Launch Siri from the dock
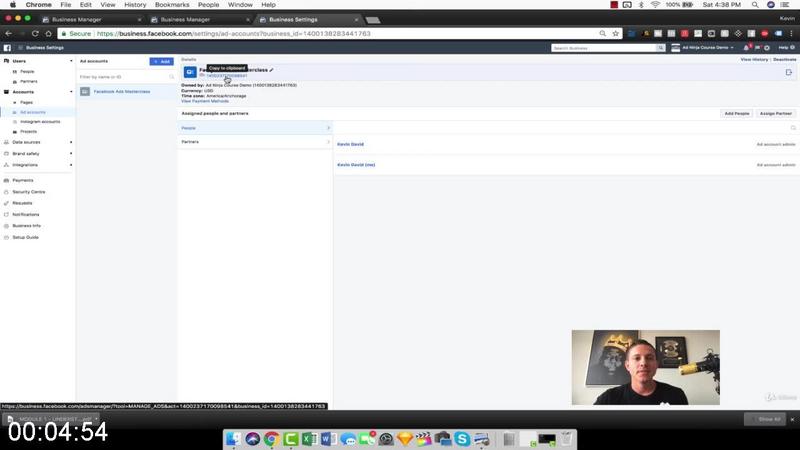The width and height of the screenshot is (800, 450). click(x=252, y=439)
